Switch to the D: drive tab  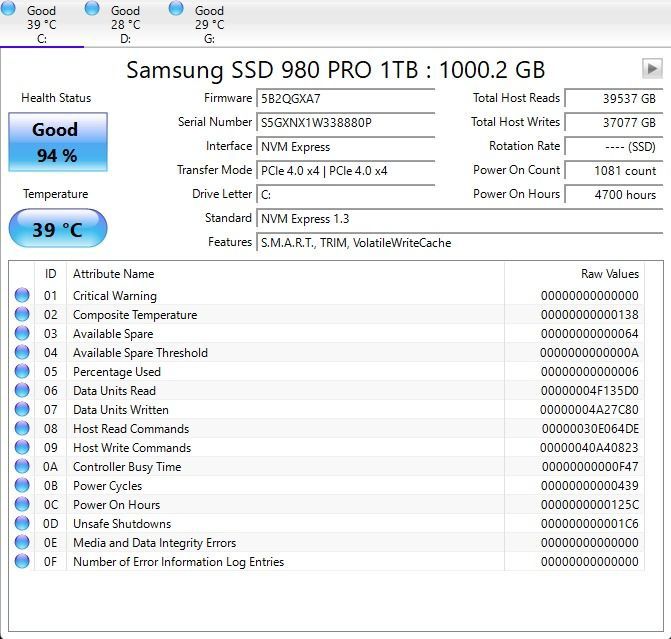[125, 24]
